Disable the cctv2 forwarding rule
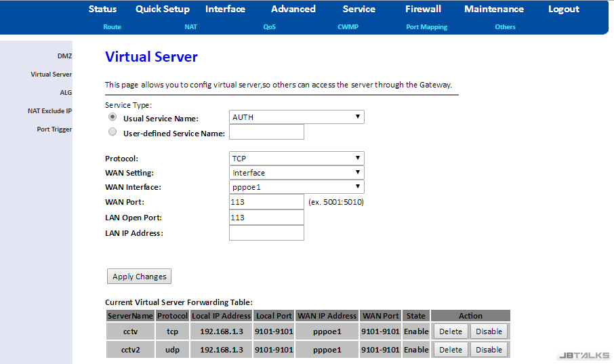This screenshot has height=364, width=614. [489, 350]
